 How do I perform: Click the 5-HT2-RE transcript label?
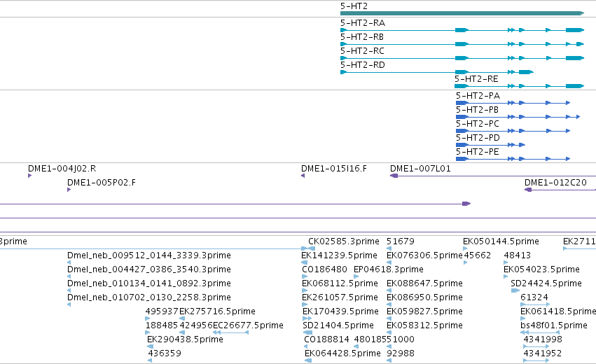click(476, 79)
